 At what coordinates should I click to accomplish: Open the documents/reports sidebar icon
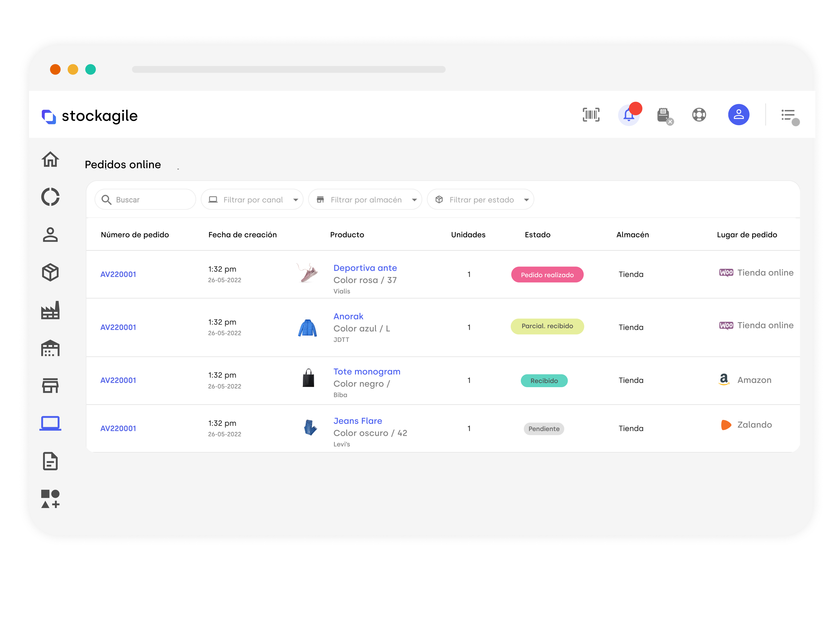(50, 461)
